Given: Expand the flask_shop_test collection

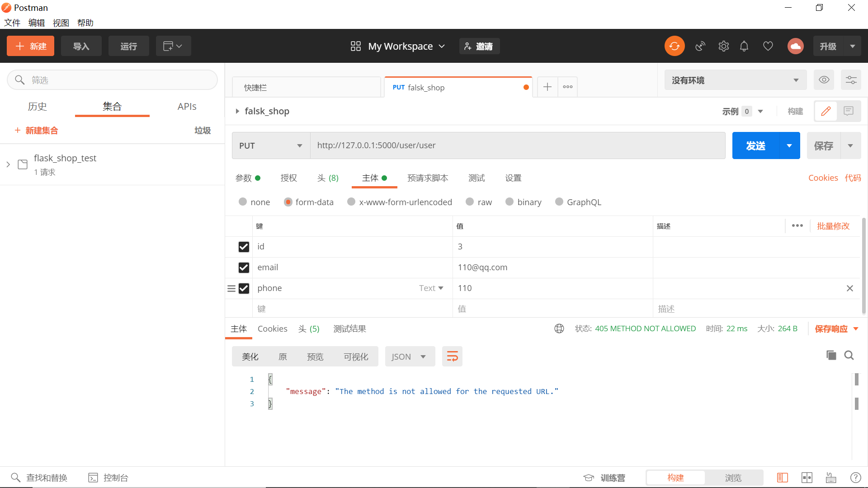Looking at the screenshot, I should [x=8, y=164].
